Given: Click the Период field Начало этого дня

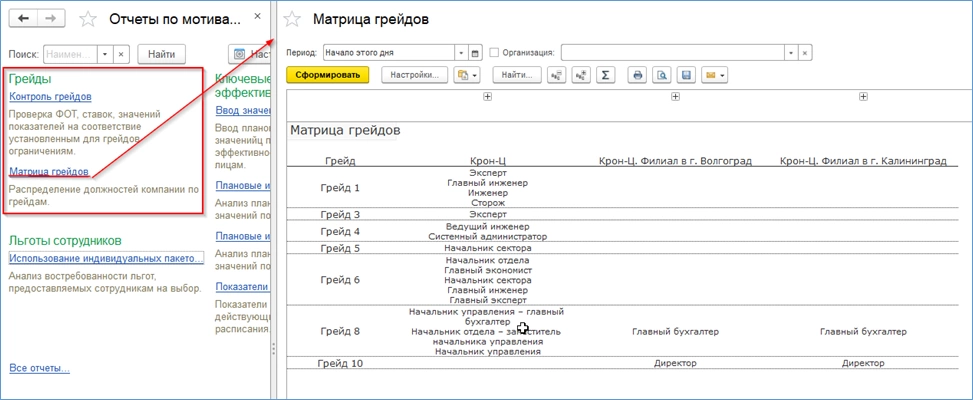Looking at the screenshot, I should (x=388, y=53).
